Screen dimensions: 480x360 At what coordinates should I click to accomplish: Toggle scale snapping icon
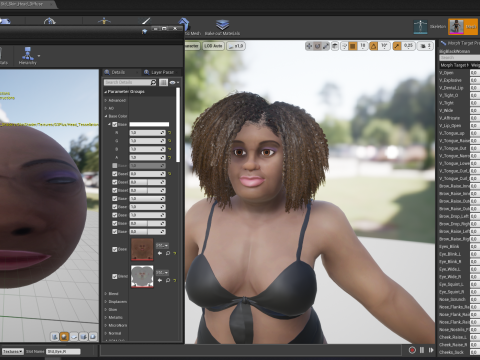click(x=397, y=46)
